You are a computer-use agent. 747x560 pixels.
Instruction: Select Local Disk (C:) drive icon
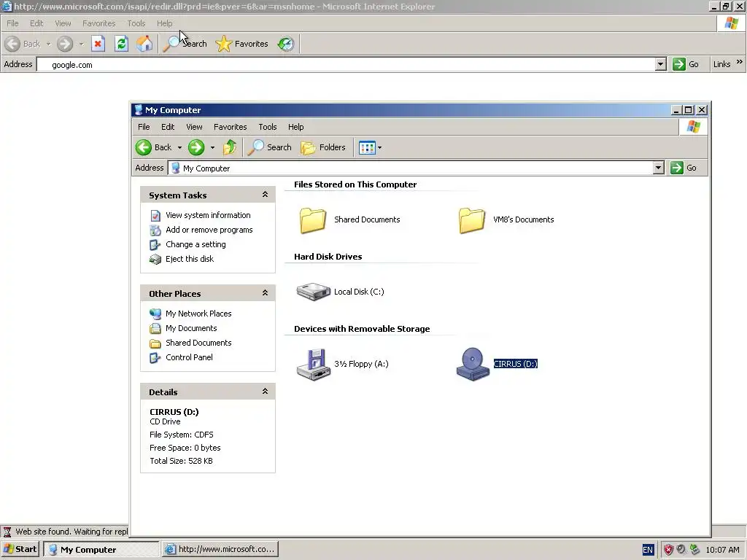click(313, 292)
